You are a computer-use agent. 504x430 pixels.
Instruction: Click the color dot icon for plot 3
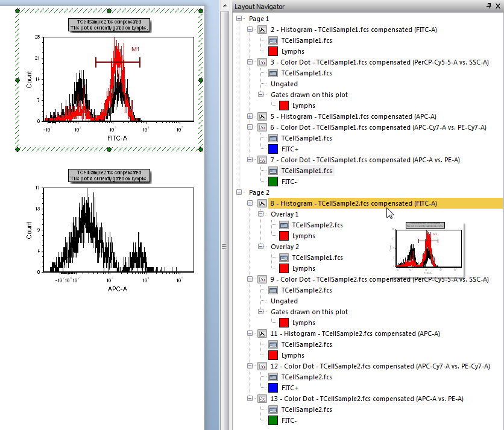pos(262,62)
